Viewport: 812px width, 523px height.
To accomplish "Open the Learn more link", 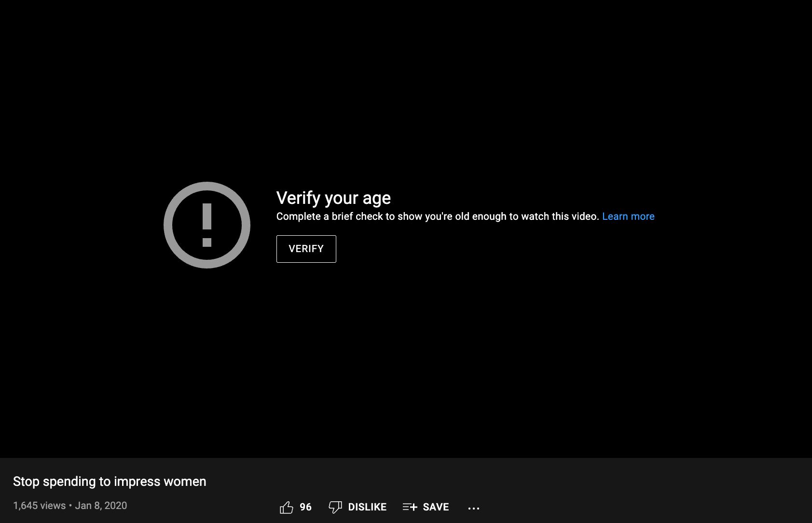I will coord(628,216).
